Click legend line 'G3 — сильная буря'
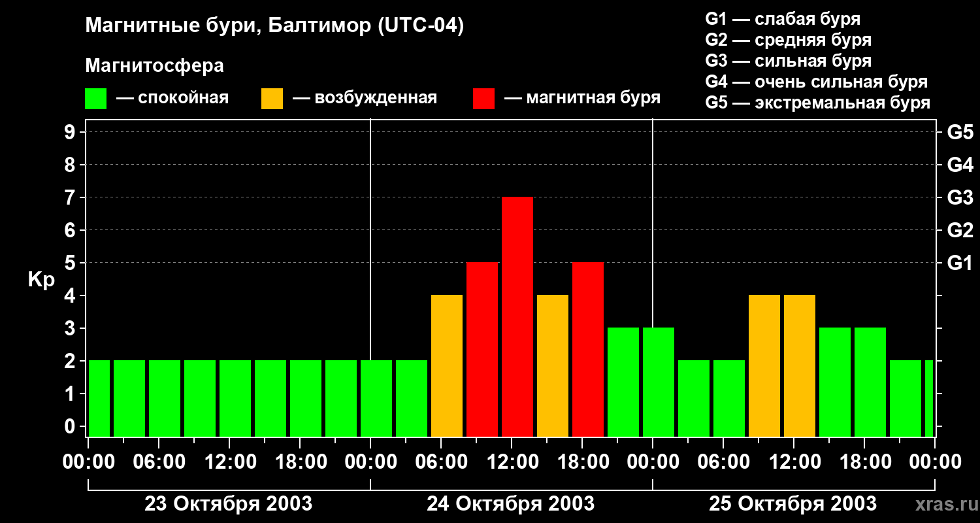 tap(789, 61)
